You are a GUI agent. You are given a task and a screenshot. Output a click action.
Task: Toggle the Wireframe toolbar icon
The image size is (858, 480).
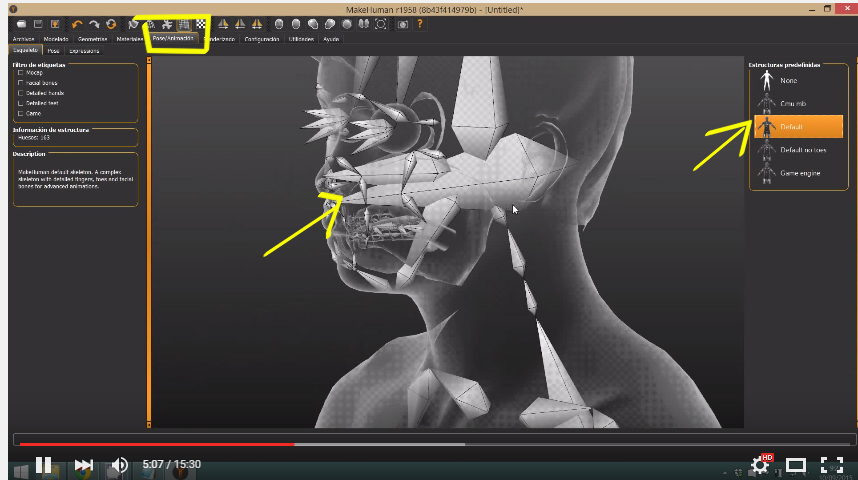(150, 24)
